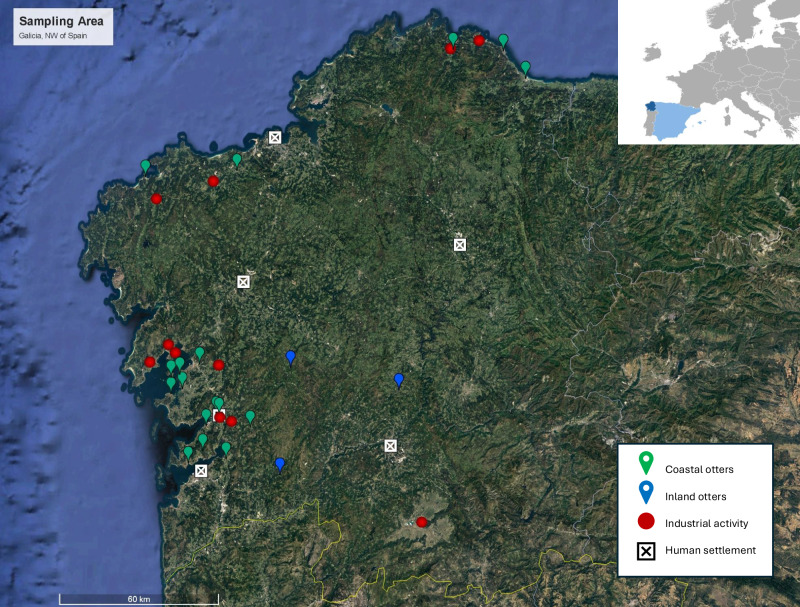Click the Human settlement legend square icon

tap(646, 550)
